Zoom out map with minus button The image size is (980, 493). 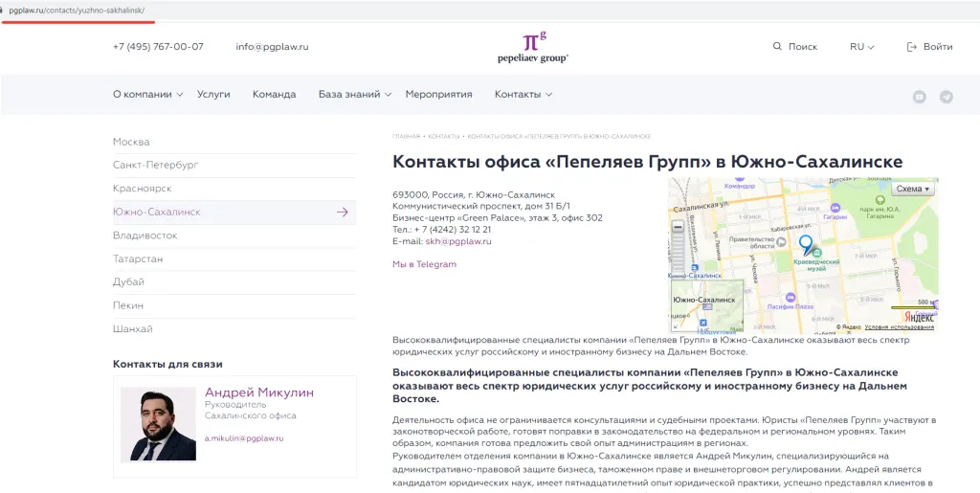(x=678, y=227)
